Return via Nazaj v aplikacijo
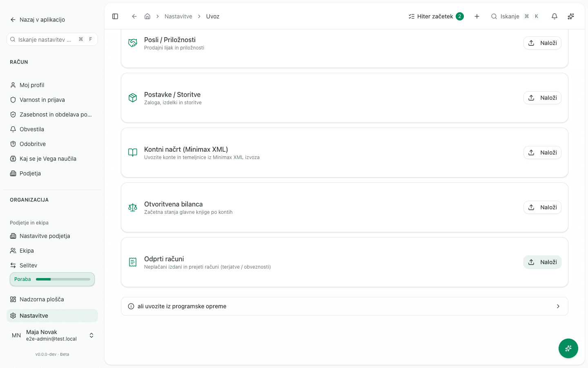This screenshot has height=368, width=588. pyautogui.click(x=38, y=20)
